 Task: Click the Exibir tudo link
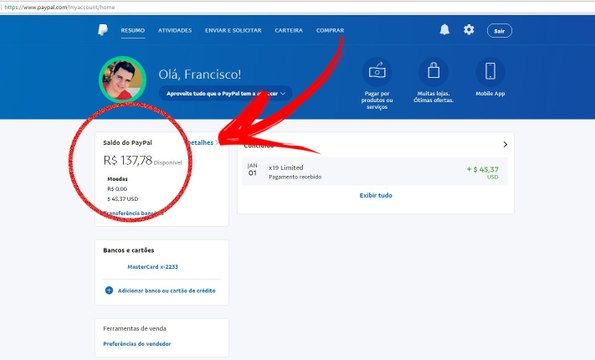[x=376, y=195]
